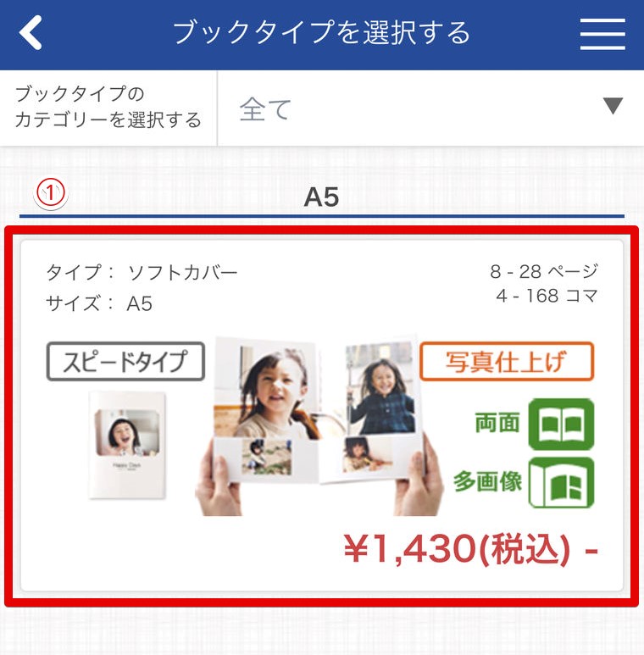This screenshot has height=655, width=644.
Task: Click the open photobook sample image
Action: click(318, 425)
